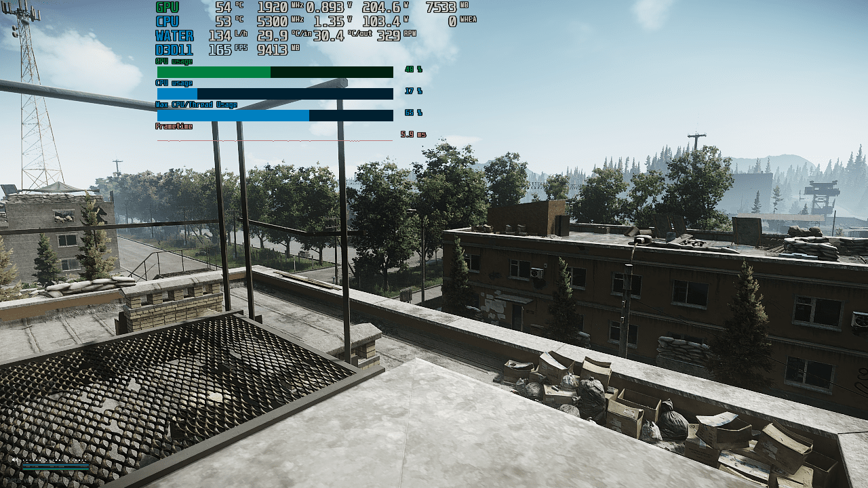Click the 0 WHEA error counter

462,22
